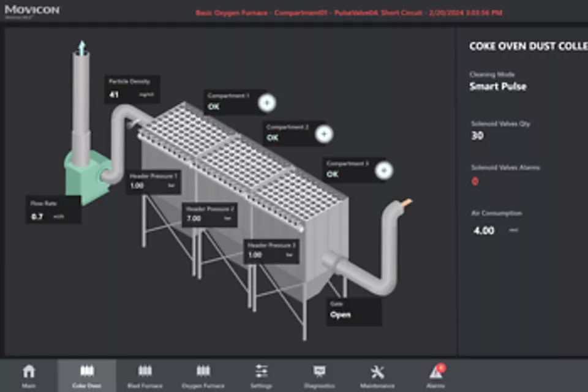The width and height of the screenshot is (588, 392).
Task: Open the Maintenance tools icon
Action: coord(377,372)
